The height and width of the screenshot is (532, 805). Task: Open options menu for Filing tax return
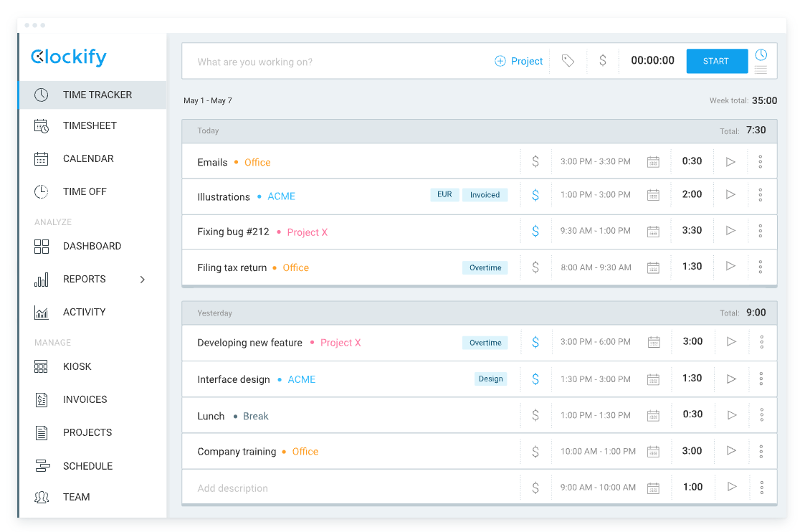(760, 267)
